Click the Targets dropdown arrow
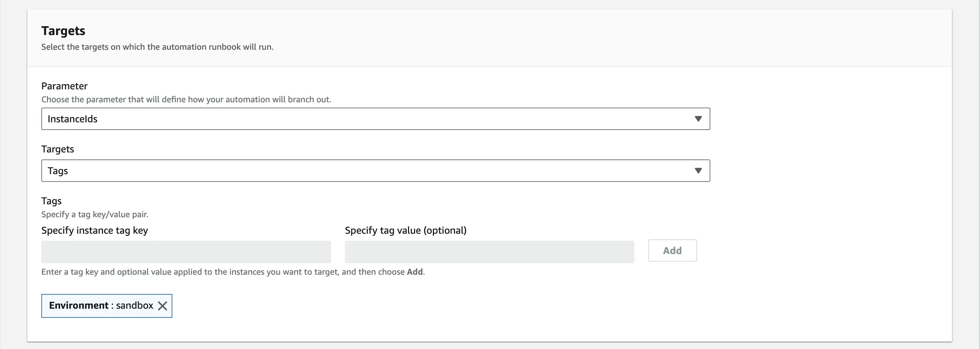980x349 pixels. [698, 171]
